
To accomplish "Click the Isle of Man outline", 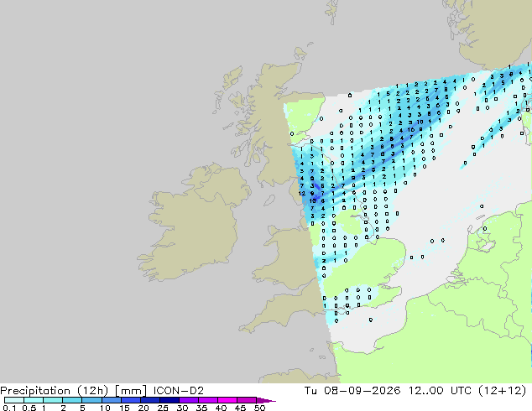I will (x=269, y=200).
